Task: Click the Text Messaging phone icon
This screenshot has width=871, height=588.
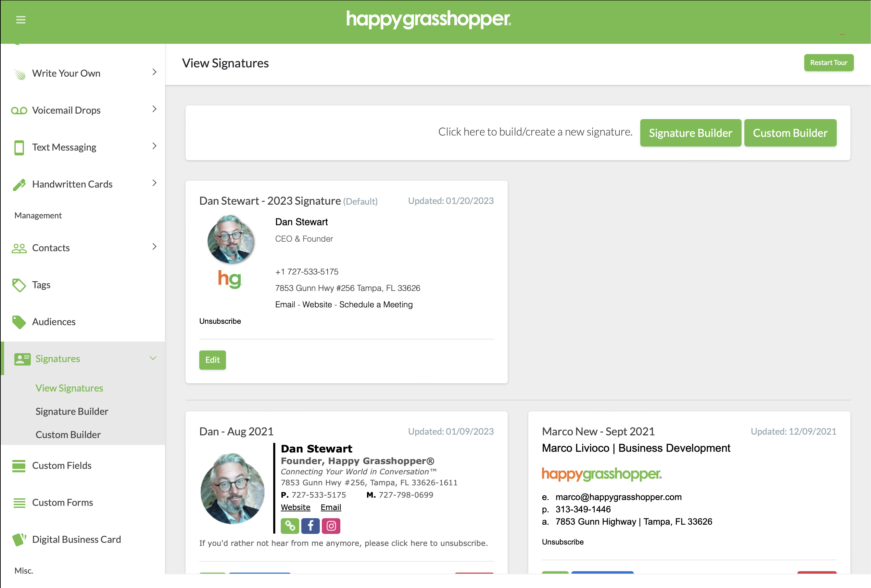Action: [x=19, y=148]
